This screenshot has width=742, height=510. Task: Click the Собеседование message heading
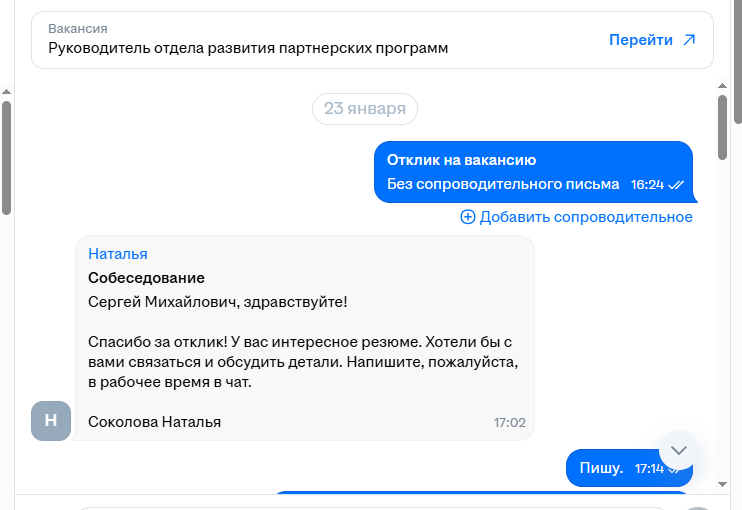[x=146, y=278]
